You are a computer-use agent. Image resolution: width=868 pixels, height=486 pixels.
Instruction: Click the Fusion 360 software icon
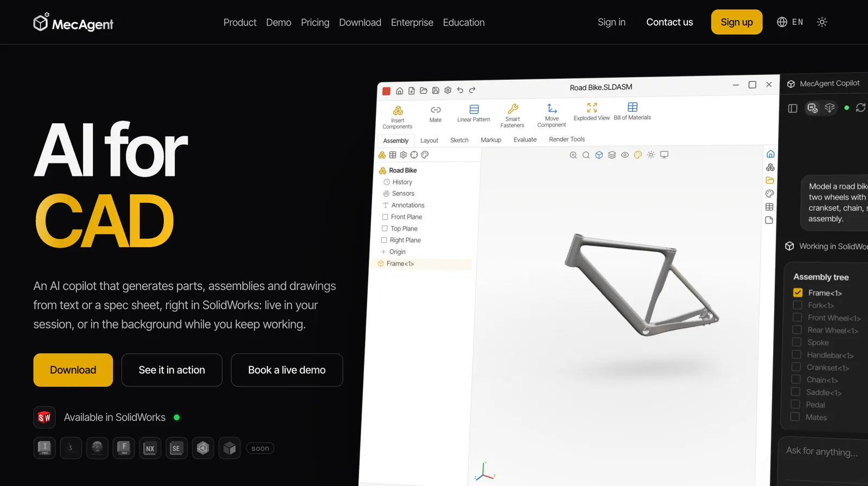click(124, 449)
